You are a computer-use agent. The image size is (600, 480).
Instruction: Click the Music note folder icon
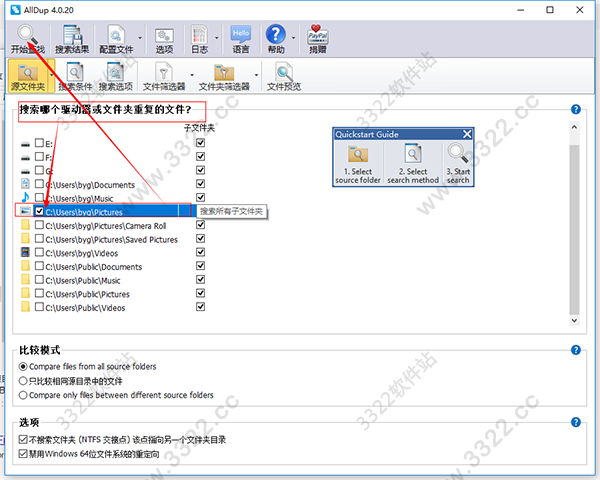click(25, 197)
